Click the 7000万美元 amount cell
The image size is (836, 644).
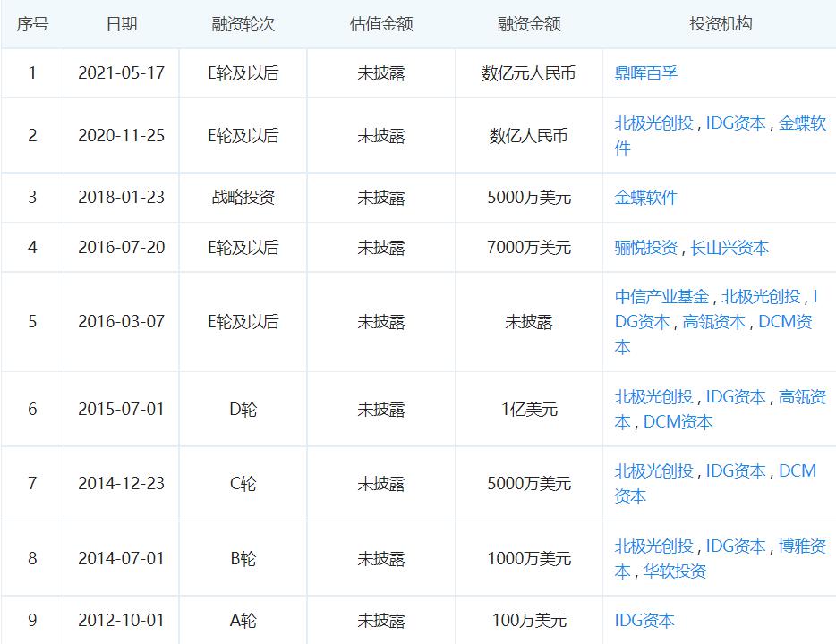(529, 248)
